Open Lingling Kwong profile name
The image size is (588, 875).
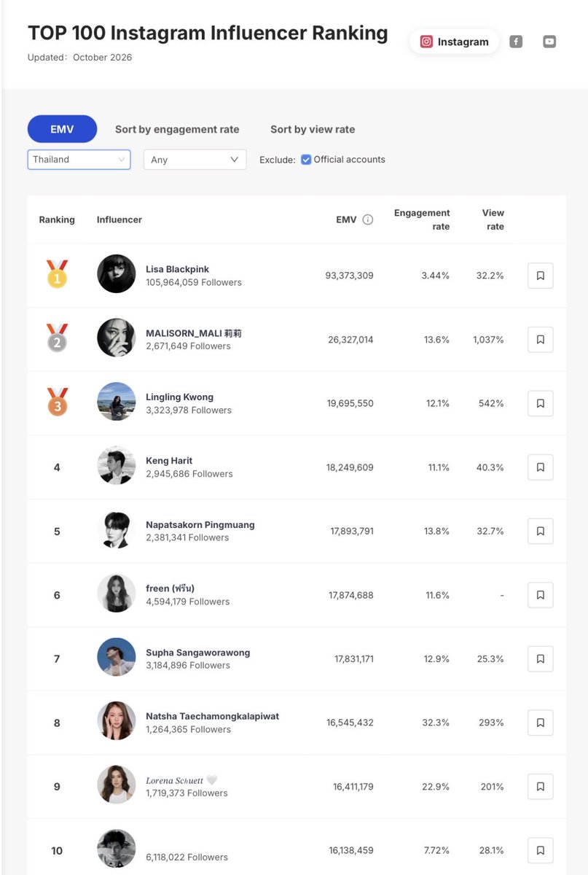(x=179, y=397)
